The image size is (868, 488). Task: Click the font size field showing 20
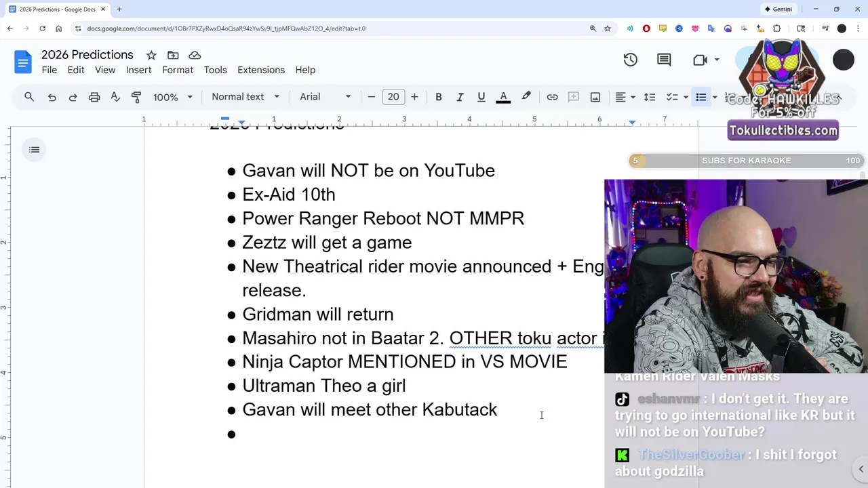click(393, 97)
